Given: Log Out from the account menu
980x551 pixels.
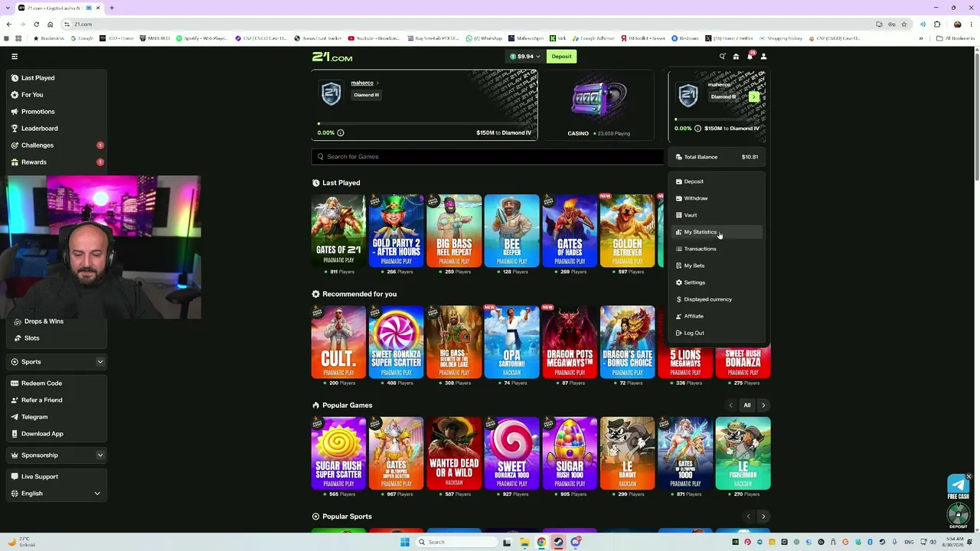Looking at the screenshot, I should click(717, 333).
